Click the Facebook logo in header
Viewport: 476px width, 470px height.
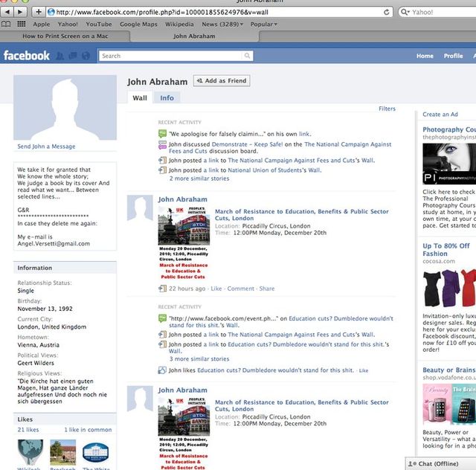pos(27,56)
